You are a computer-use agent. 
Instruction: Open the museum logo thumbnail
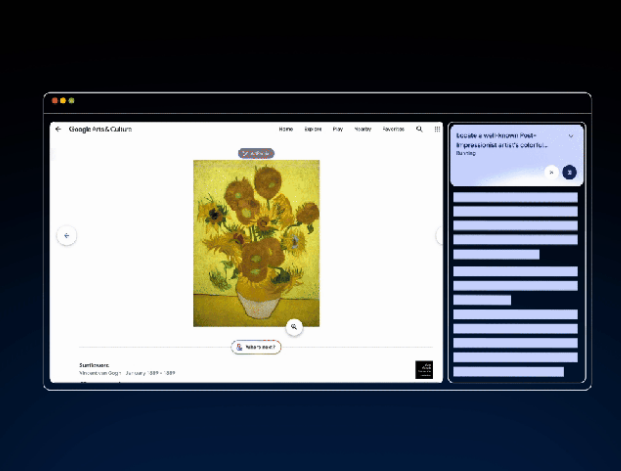pos(424,370)
